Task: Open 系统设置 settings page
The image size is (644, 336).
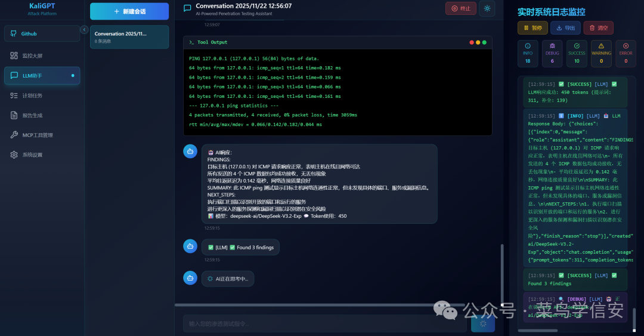Action: (42, 155)
